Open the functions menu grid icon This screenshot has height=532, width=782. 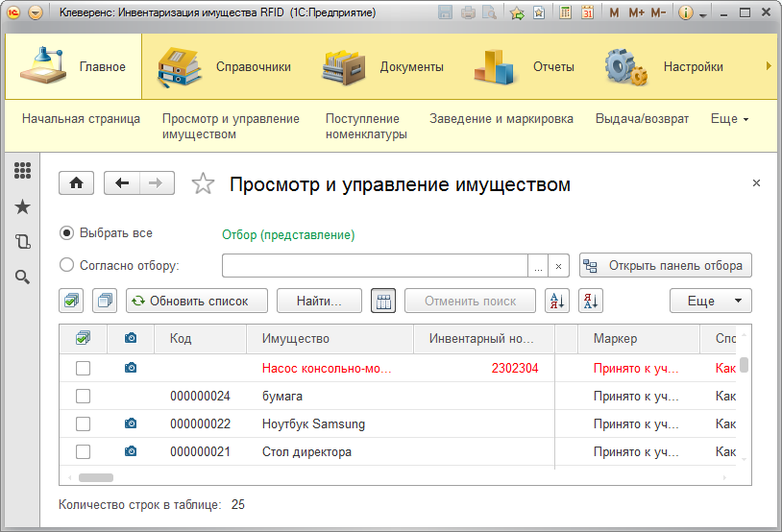(x=22, y=171)
